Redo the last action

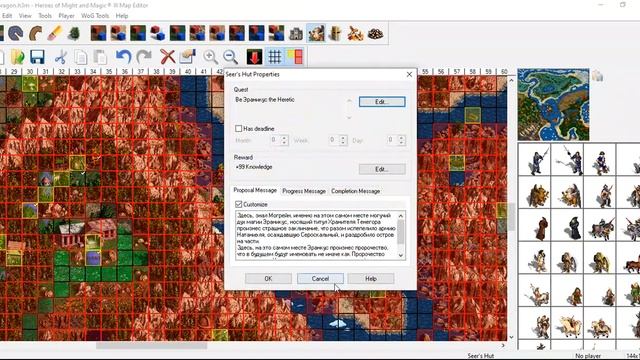(x=143, y=57)
